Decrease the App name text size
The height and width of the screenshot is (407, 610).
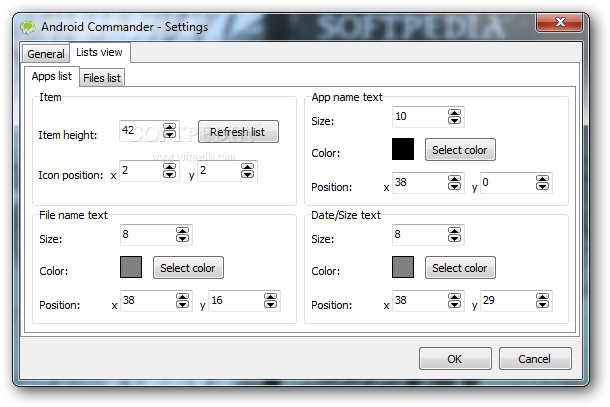[x=454, y=120]
